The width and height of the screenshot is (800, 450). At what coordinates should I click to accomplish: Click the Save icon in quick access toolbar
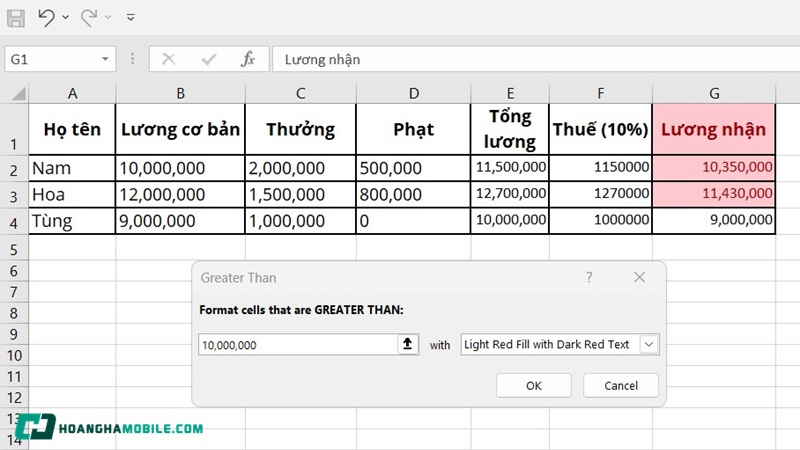[x=16, y=18]
